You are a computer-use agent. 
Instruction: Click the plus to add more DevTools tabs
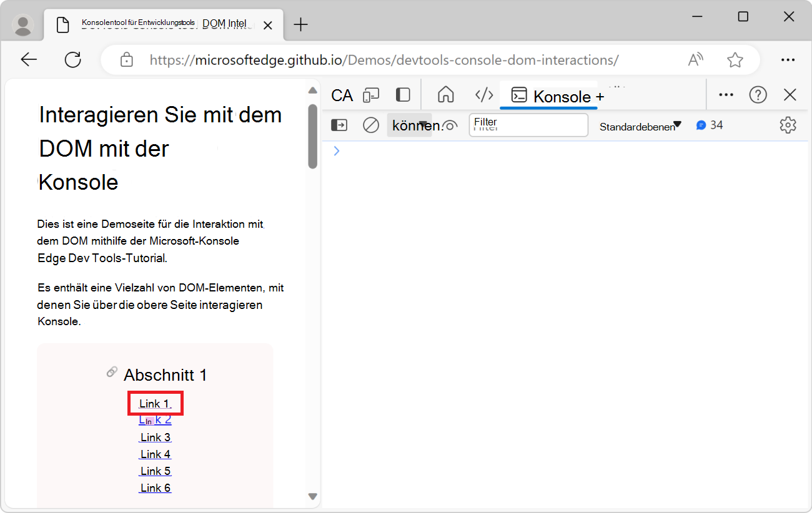[602, 96]
